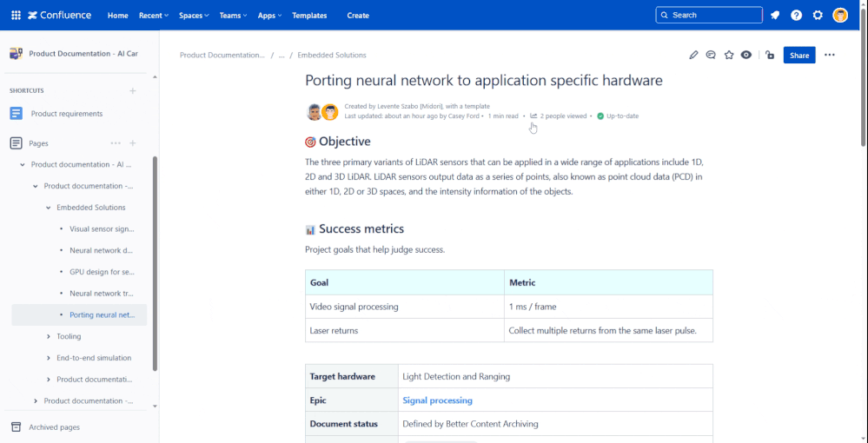The height and width of the screenshot is (443, 868).
Task: Add a shortcut with plus icon
Action: tap(133, 91)
